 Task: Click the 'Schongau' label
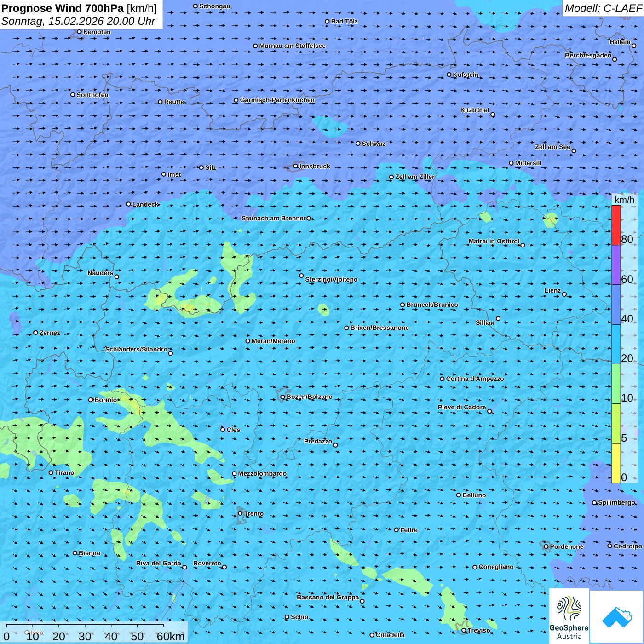pyautogui.click(x=214, y=6)
